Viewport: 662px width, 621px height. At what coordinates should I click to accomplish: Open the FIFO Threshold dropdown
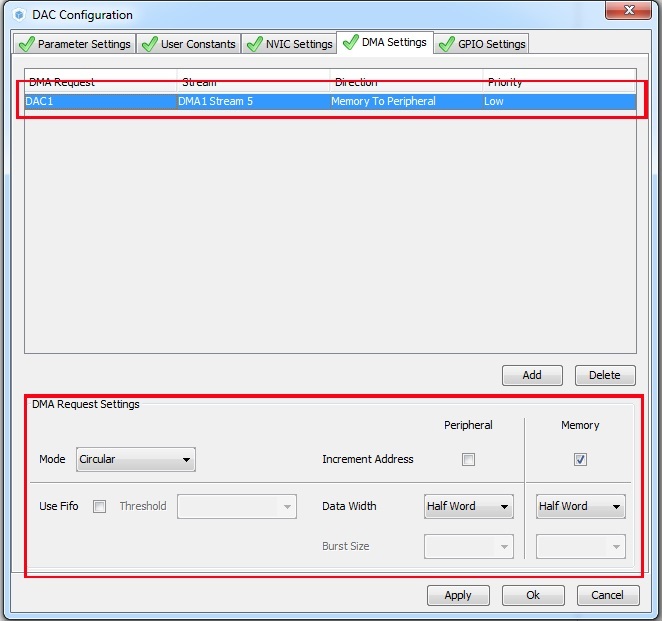[x=237, y=507]
